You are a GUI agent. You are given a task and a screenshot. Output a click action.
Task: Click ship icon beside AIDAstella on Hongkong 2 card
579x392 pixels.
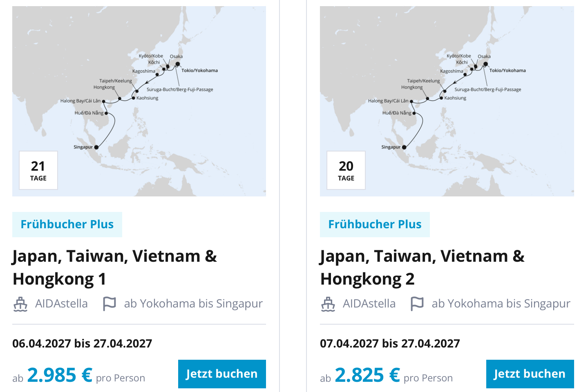pos(328,304)
